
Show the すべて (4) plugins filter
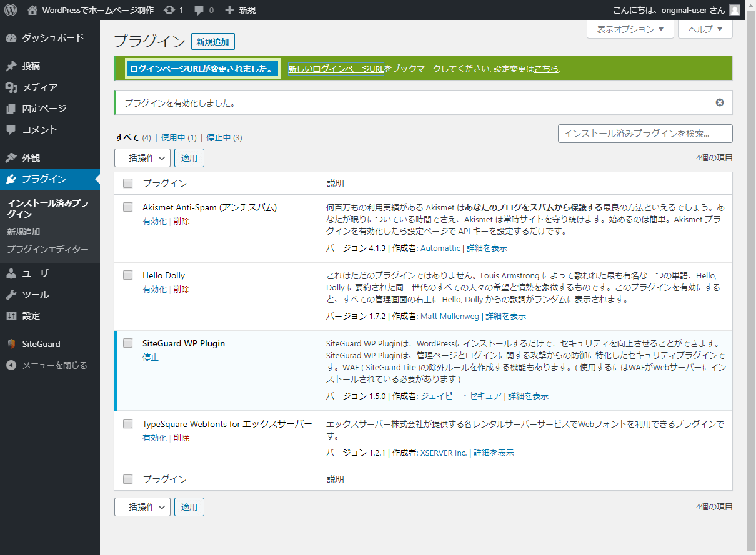pyautogui.click(x=133, y=137)
